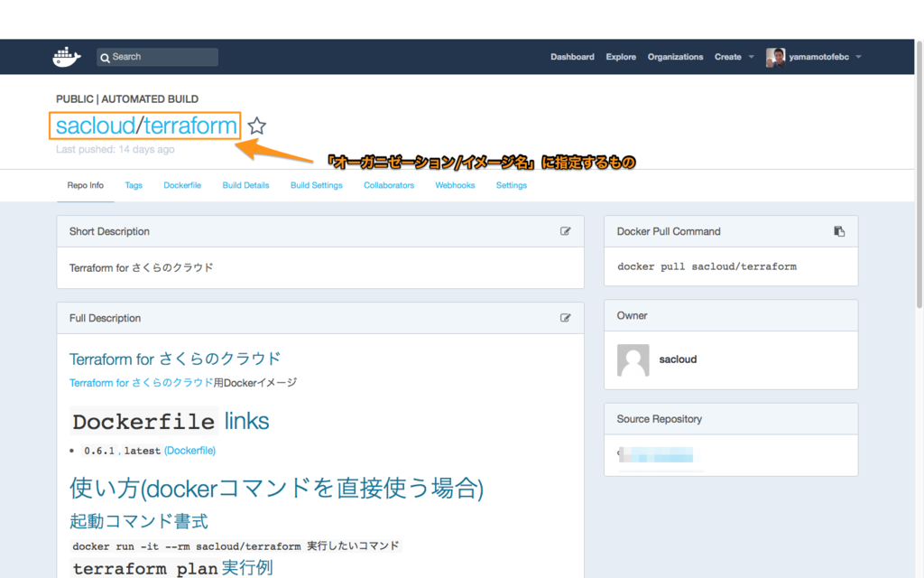Screen dimensions: 924x578
Task: Click the sacloud organization link in title
Action: point(96,126)
